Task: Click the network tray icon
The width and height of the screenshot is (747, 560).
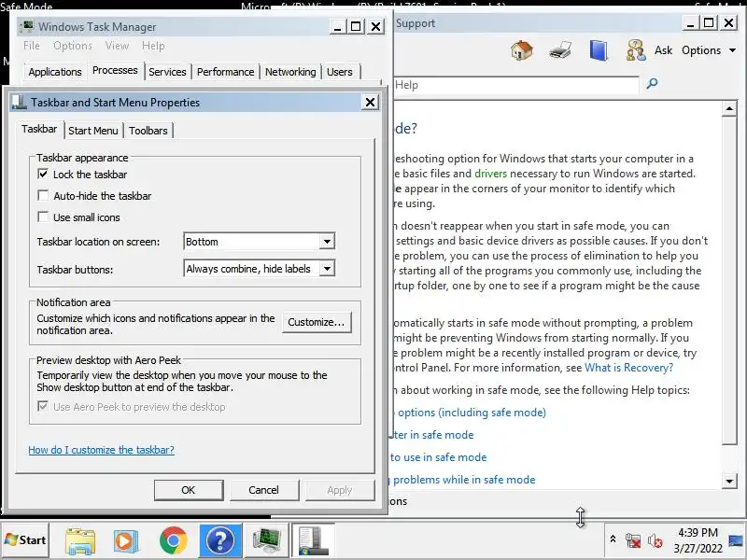Action: click(633, 540)
